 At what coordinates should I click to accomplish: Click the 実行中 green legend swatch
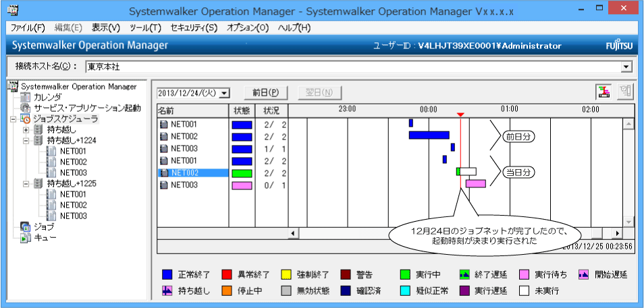405,275
